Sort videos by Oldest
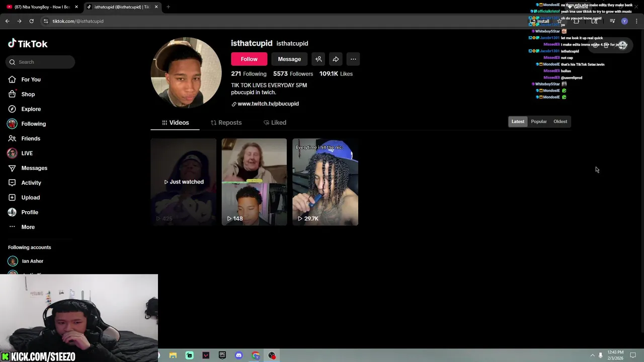 (560, 121)
